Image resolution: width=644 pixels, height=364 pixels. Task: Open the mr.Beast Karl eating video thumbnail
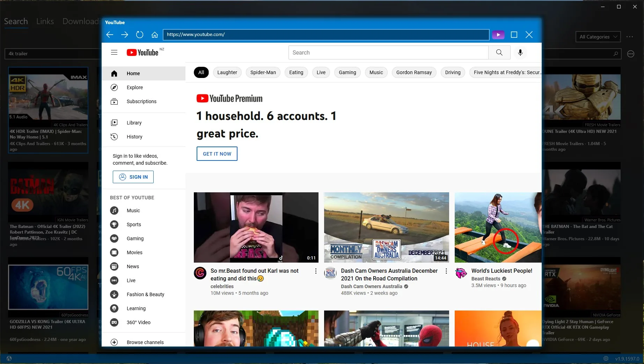coord(256,227)
